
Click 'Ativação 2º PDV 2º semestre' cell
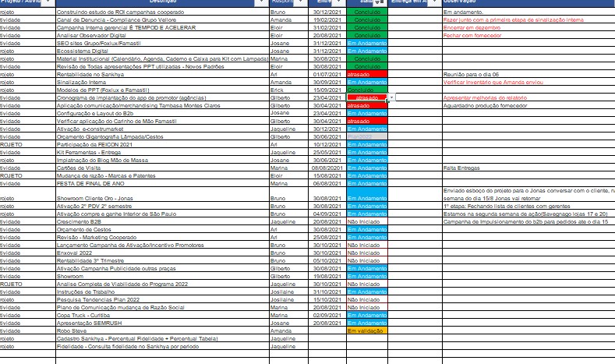click(162, 207)
